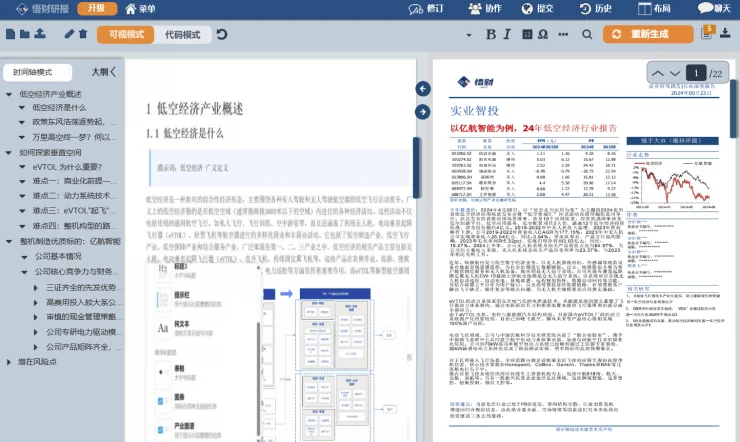
Task: Expand 审慎的现金管理策略 node
Action: tap(35, 317)
